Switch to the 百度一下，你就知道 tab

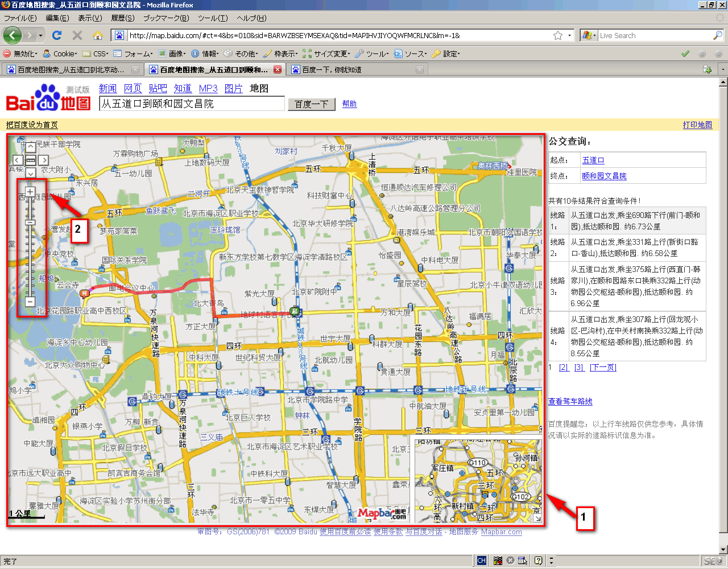click(x=357, y=69)
